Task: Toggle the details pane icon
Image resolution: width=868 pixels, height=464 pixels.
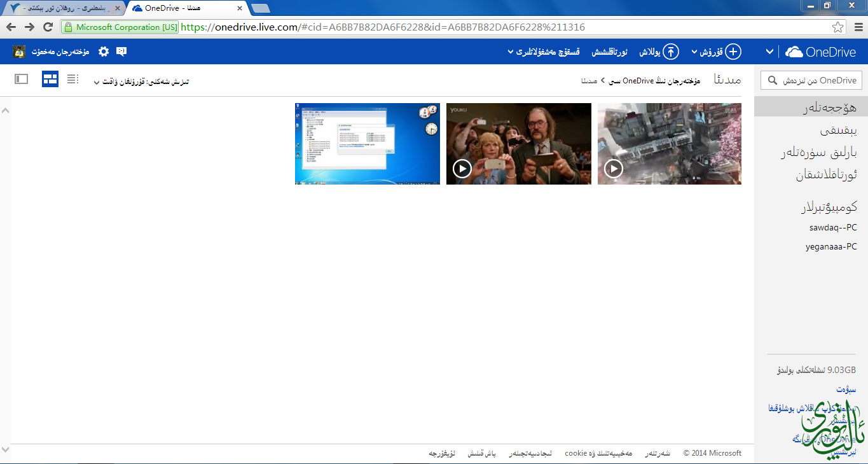Action: point(22,79)
